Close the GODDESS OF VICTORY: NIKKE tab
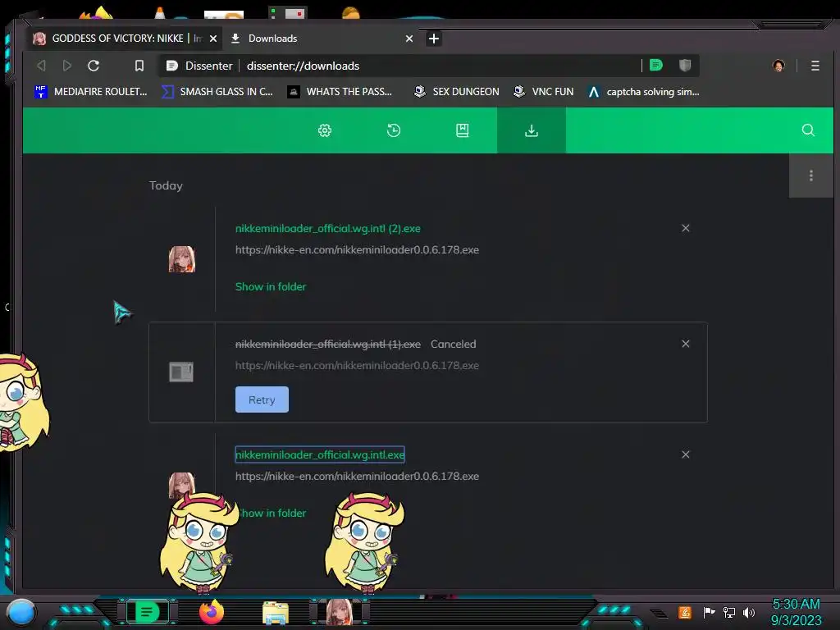840x630 pixels. click(213, 39)
